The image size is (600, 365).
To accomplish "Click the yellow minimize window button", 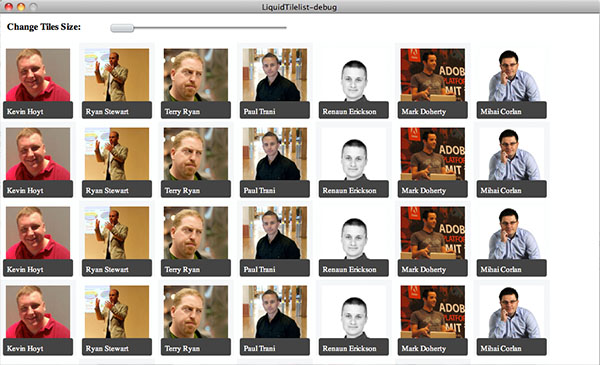I will (x=21, y=7).
